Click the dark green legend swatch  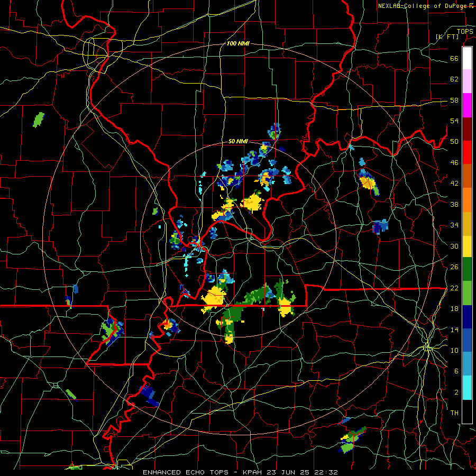point(467,269)
